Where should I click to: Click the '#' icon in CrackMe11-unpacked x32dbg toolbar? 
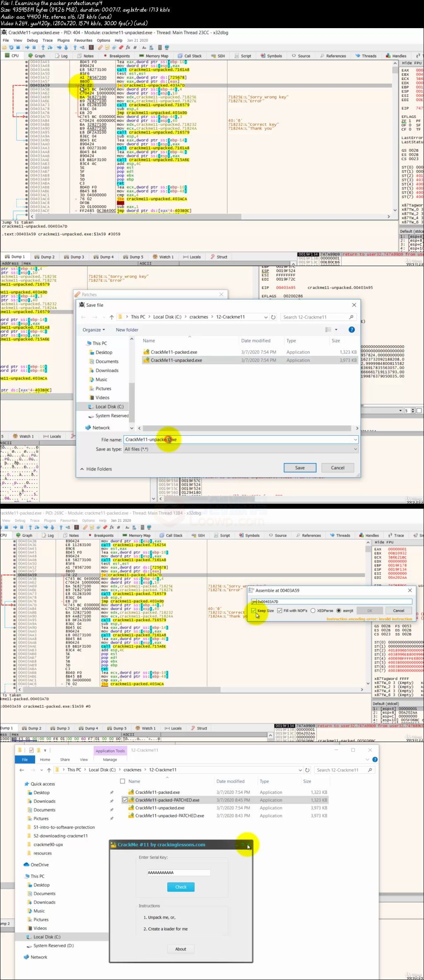pyautogui.click(x=135, y=48)
